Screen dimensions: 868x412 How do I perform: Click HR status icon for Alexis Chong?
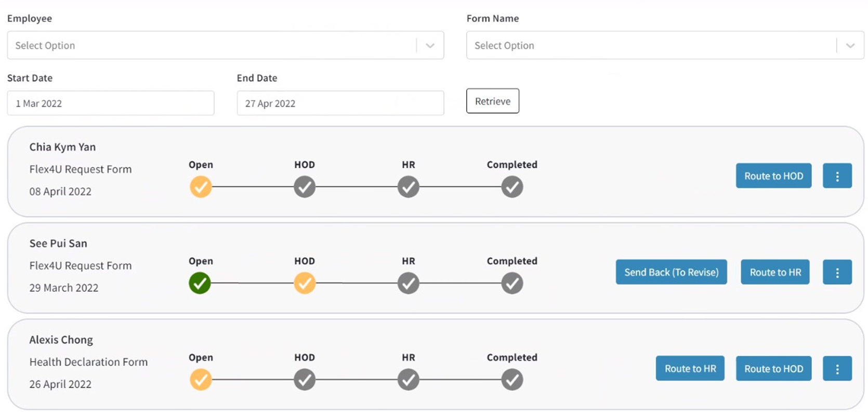pyautogui.click(x=409, y=379)
